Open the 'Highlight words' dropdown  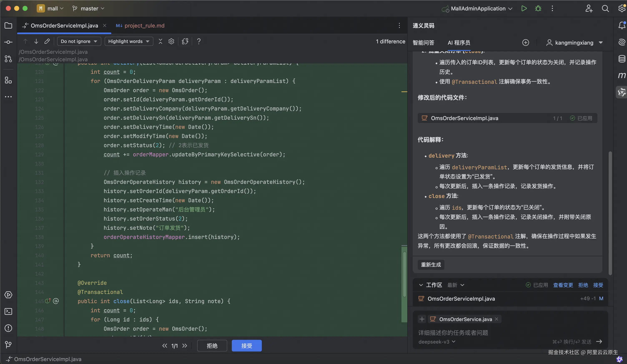[129, 41]
